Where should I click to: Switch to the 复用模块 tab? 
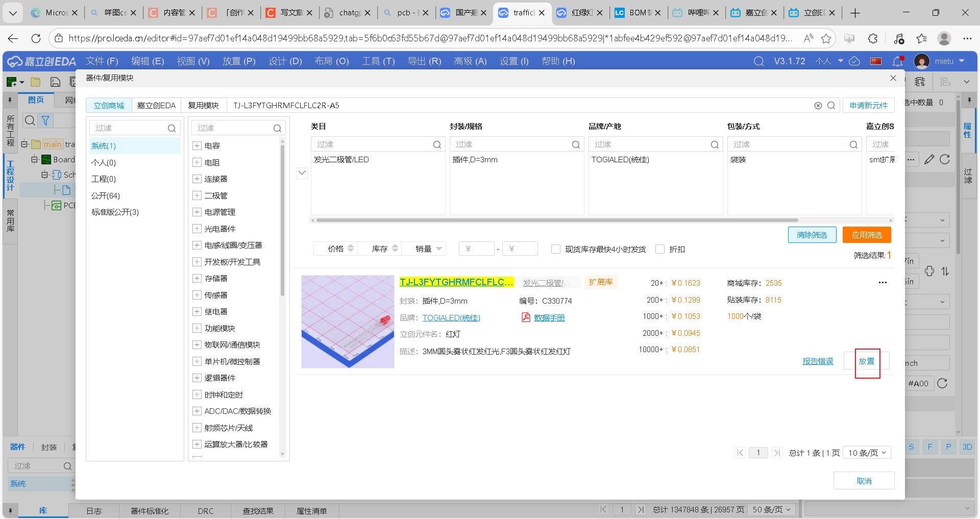click(204, 105)
